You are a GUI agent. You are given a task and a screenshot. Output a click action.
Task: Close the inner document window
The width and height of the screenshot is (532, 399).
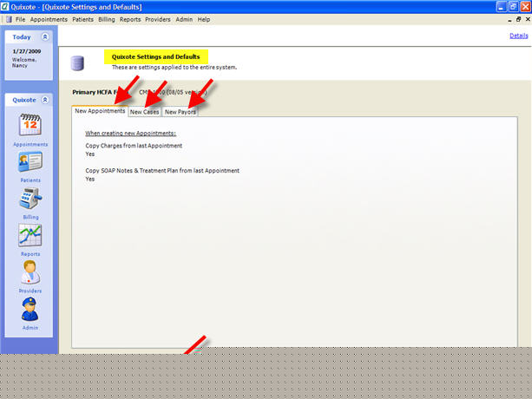(x=528, y=19)
